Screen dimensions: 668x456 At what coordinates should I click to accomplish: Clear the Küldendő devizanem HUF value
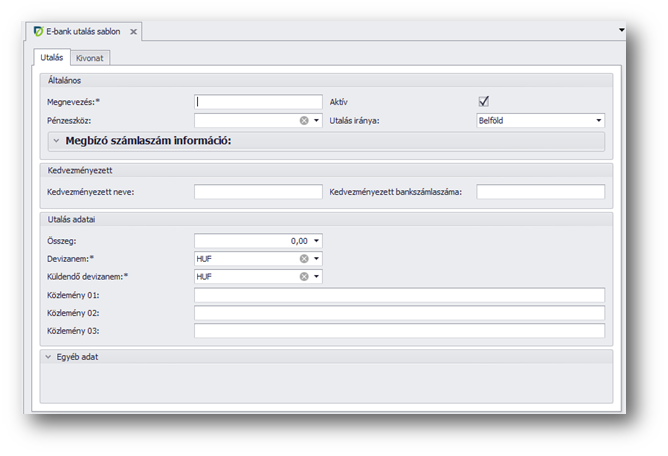tap(304, 276)
